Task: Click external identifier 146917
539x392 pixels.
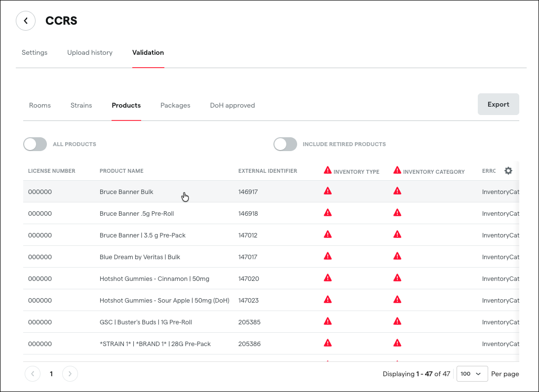Action: (248, 192)
